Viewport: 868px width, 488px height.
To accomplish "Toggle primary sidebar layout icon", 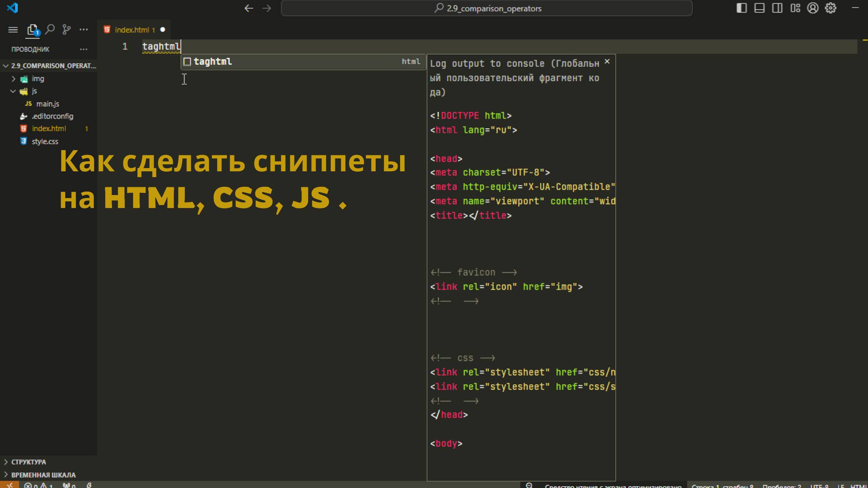I will (741, 8).
